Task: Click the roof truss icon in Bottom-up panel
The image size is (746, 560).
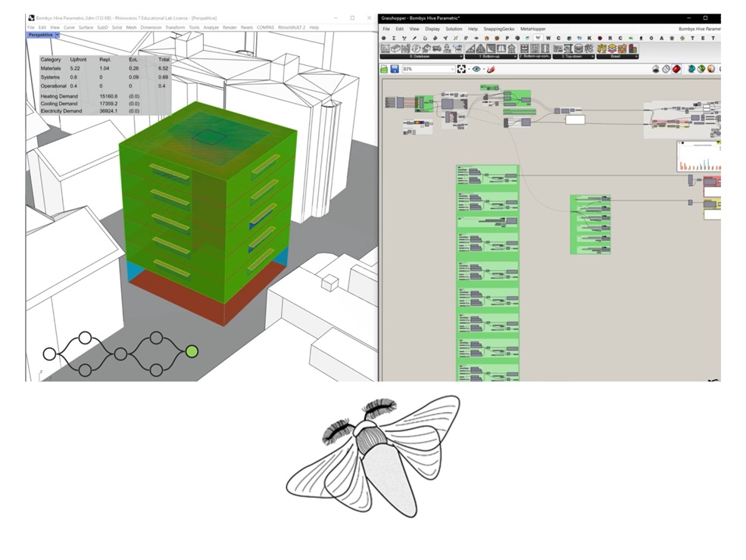Action: click(x=481, y=48)
